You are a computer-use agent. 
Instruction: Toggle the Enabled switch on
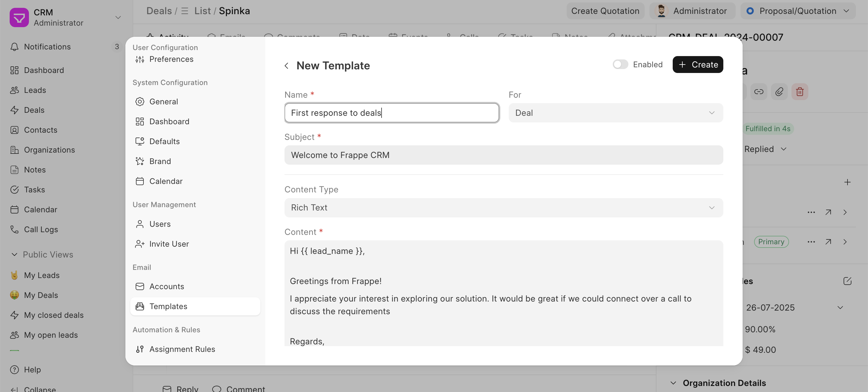[620, 64]
